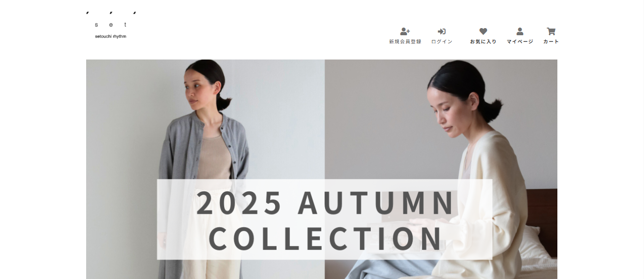The image size is (644, 279).
Task: Open the shopping cart icon
Action: pyautogui.click(x=551, y=31)
